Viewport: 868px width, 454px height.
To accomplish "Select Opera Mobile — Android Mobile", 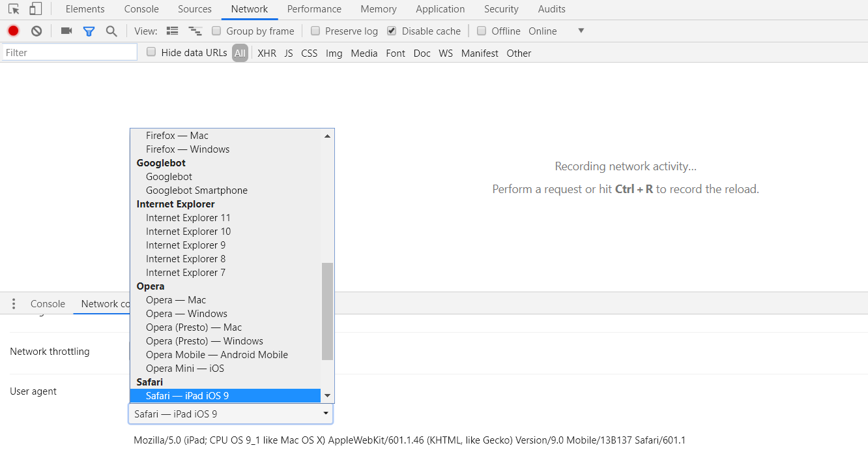I will point(225,355).
